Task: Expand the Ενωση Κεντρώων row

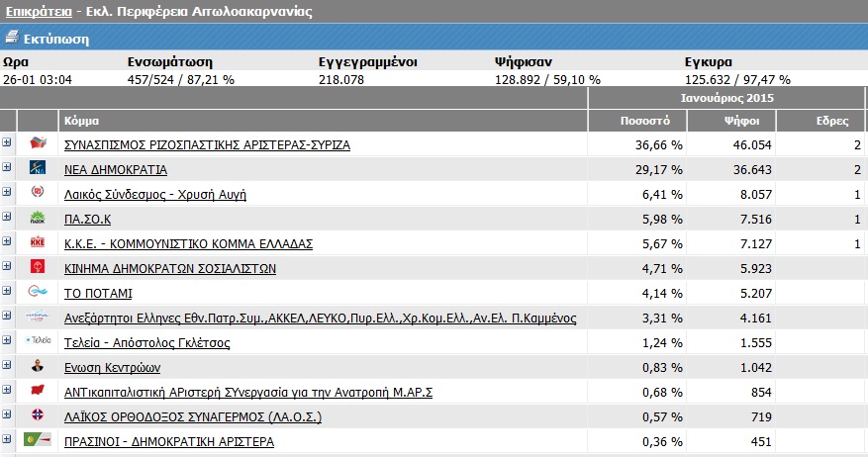Action: click(7, 365)
